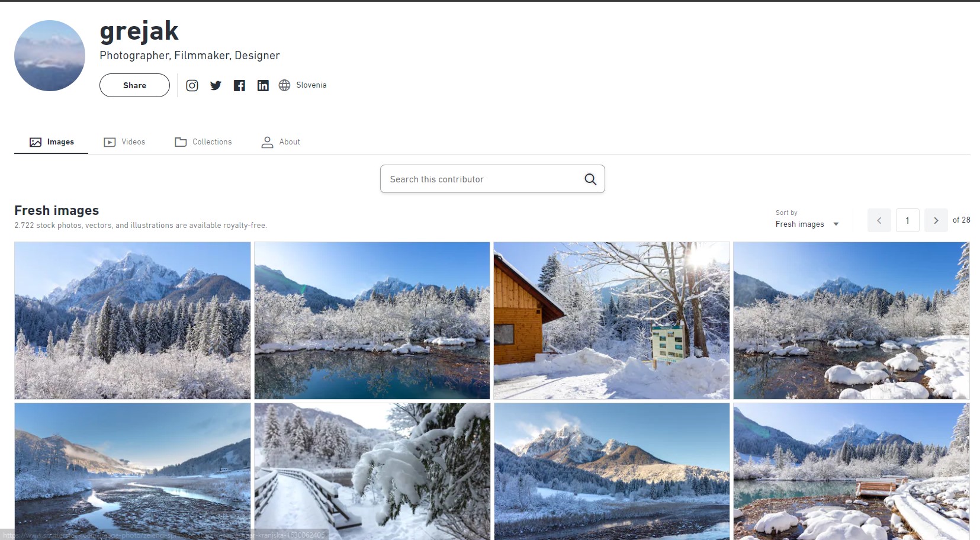Click the previous page arrow

(x=879, y=220)
